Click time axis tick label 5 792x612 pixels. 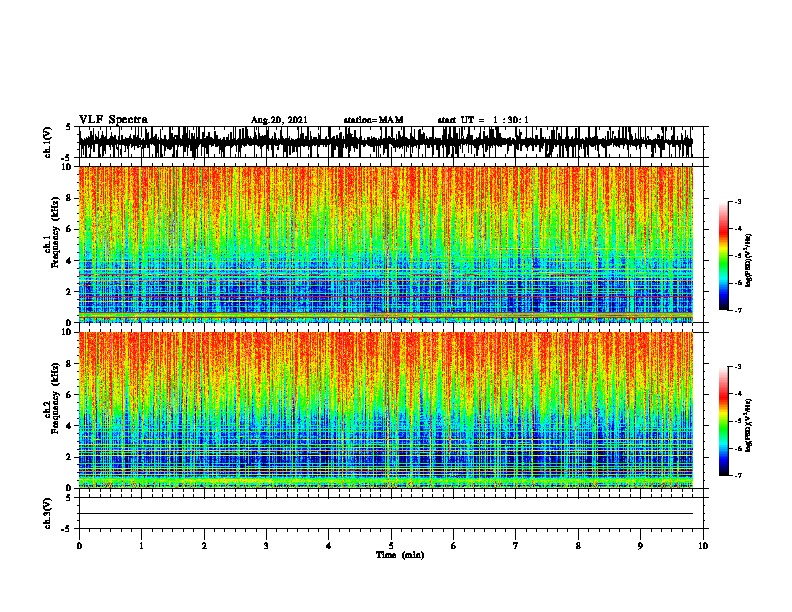391,546
